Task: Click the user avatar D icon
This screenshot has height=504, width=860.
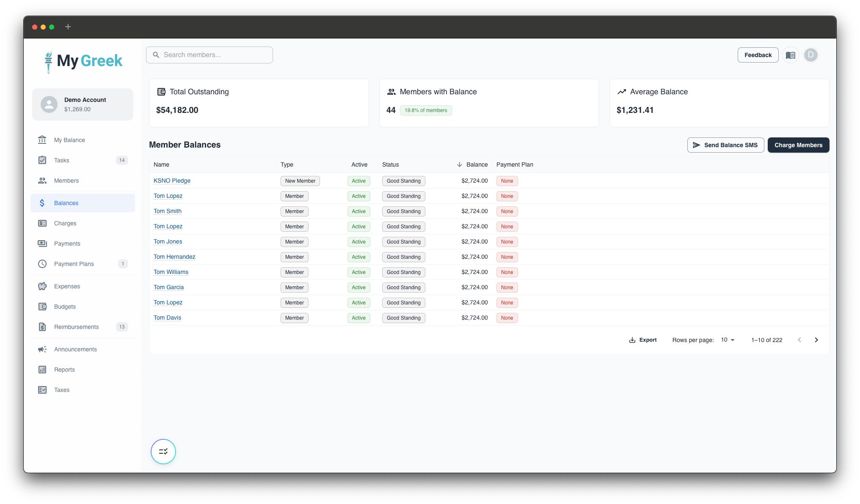Action: tap(810, 55)
